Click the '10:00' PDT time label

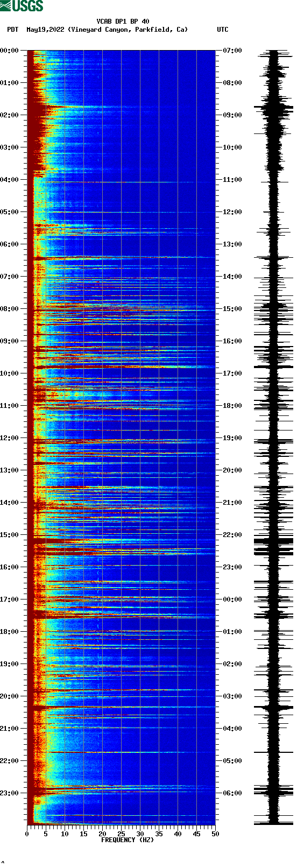[x=10, y=373]
